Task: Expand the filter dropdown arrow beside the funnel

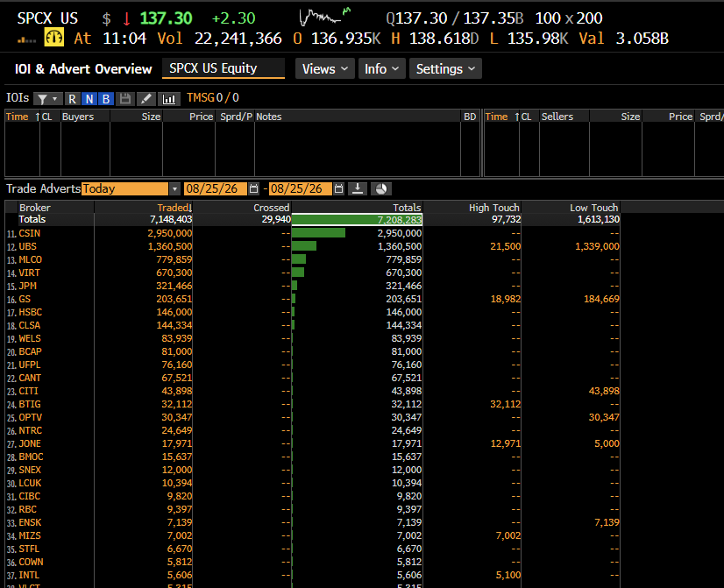Action: (x=55, y=99)
